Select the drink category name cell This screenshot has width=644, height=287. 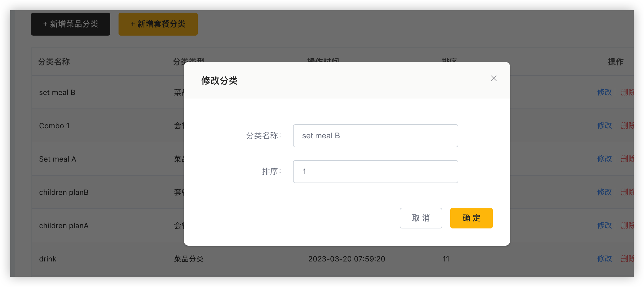[x=48, y=259]
